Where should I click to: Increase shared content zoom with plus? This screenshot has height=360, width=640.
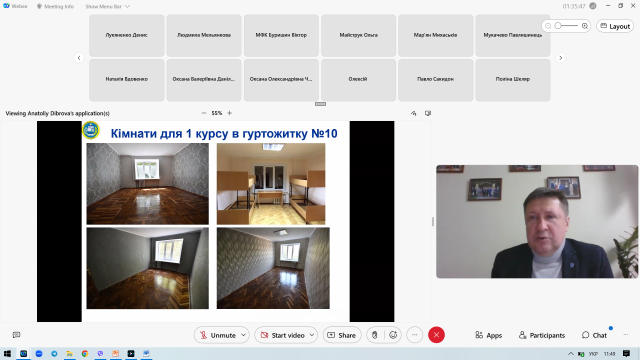coord(230,113)
